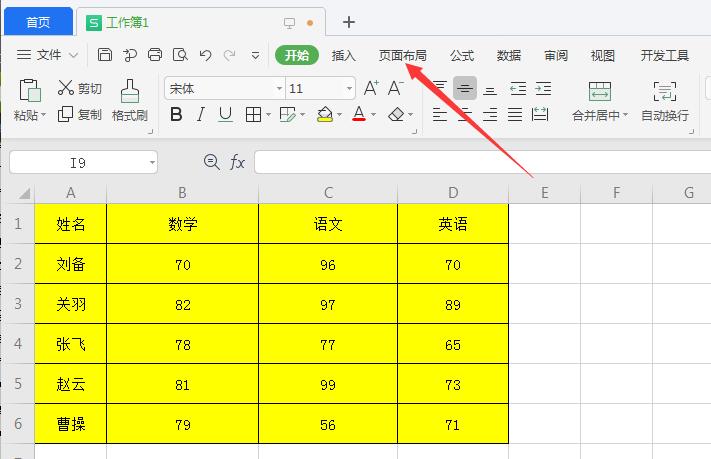The height and width of the screenshot is (459, 711).
Task: Open the 文件 menu
Action: click(x=47, y=55)
